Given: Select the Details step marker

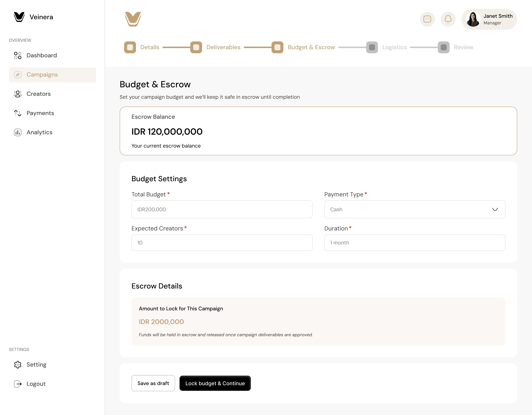Looking at the screenshot, I should pos(130,47).
